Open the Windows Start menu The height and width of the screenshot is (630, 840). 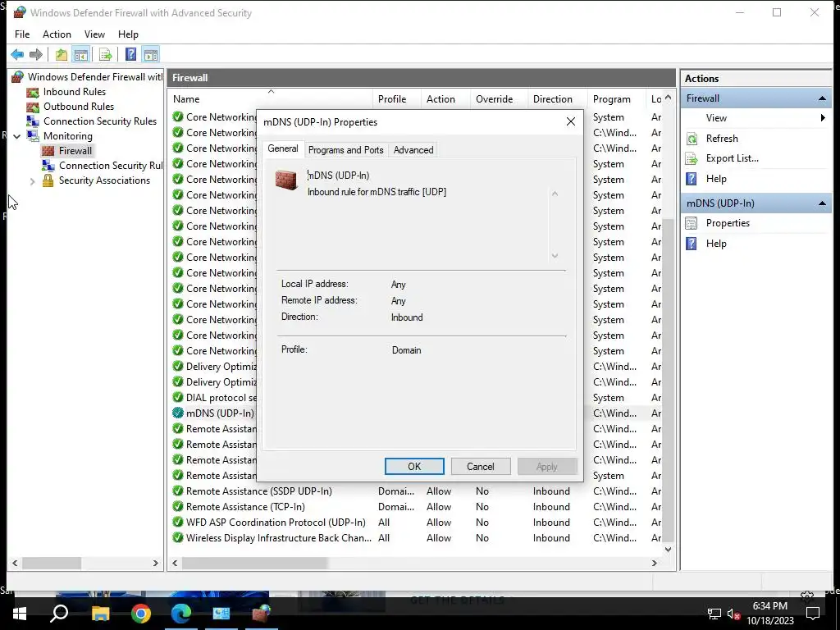coord(20,614)
